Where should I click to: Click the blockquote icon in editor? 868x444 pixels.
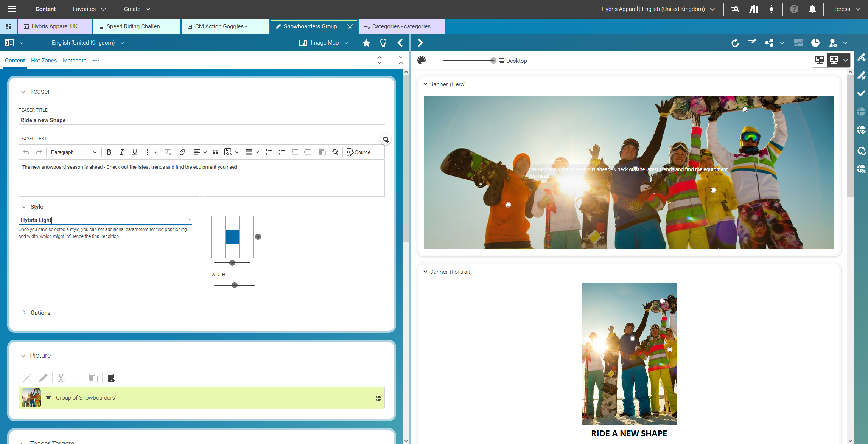(215, 152)
